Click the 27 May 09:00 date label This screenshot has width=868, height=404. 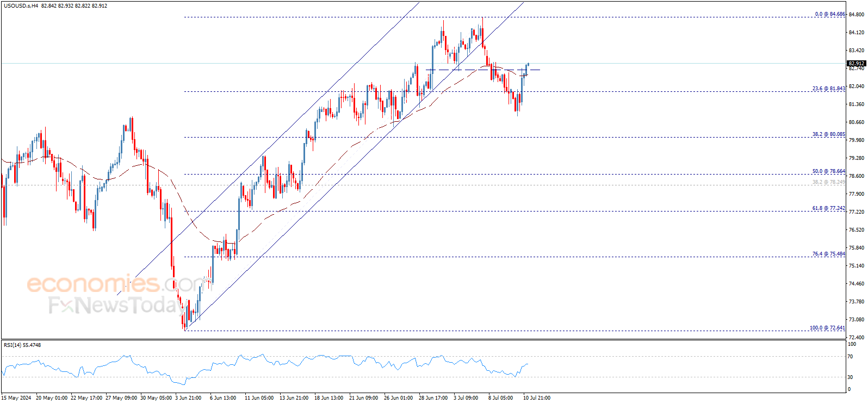121,398
